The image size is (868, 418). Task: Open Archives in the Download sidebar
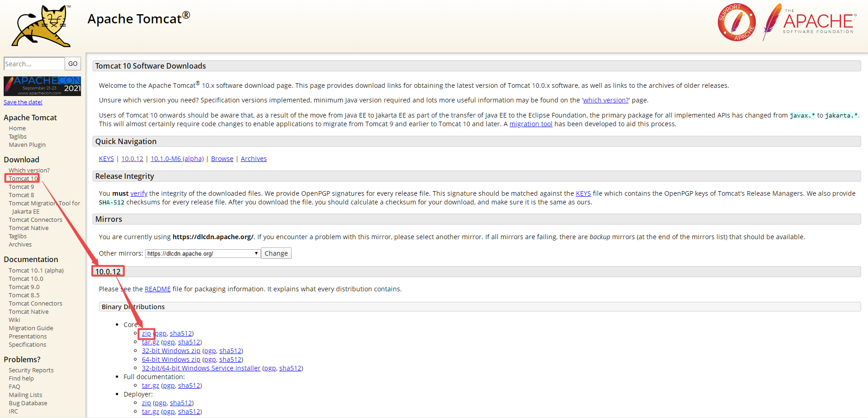20,245
